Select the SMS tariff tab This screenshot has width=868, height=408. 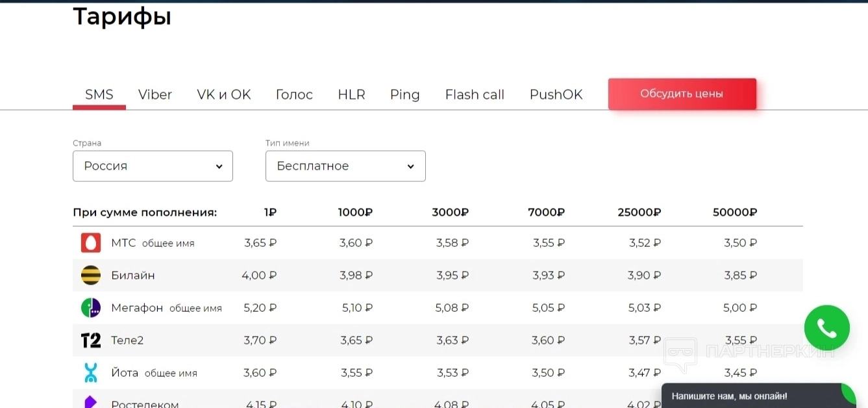click(99, 95)
